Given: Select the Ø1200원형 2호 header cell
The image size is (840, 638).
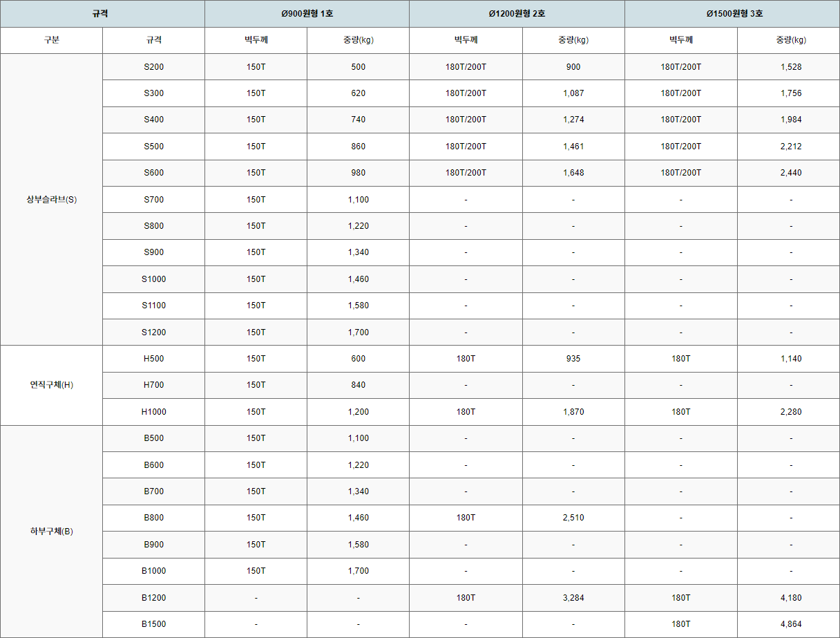Looking at the screenshot, I should (x=517, y=14).
